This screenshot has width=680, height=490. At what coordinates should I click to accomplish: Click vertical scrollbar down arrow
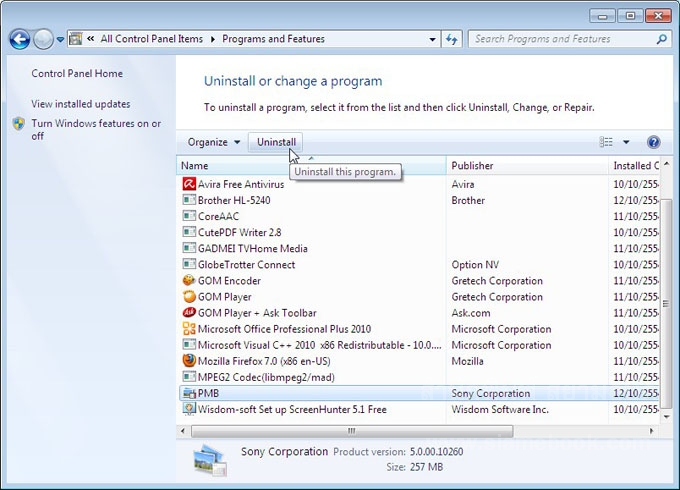(666, 417)
